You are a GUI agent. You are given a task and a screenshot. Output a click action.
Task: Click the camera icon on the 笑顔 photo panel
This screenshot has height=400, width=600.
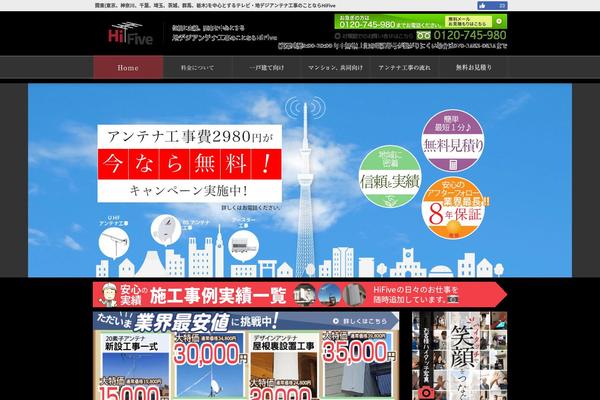(x=426, y=393)
